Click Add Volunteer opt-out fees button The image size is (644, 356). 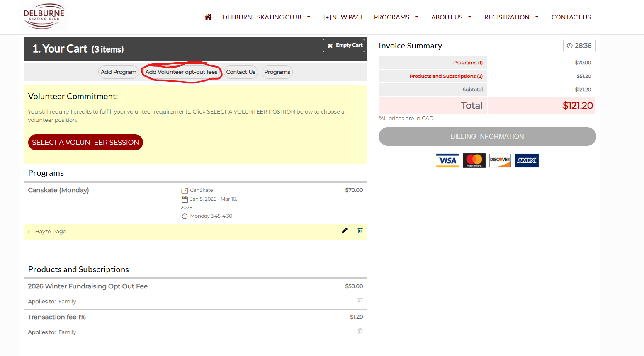point(181,72)
